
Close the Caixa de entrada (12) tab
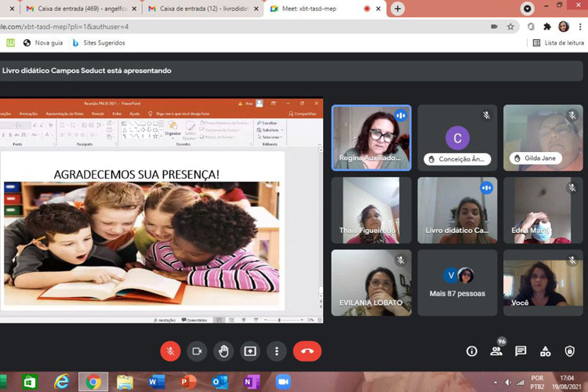(256, 9)
